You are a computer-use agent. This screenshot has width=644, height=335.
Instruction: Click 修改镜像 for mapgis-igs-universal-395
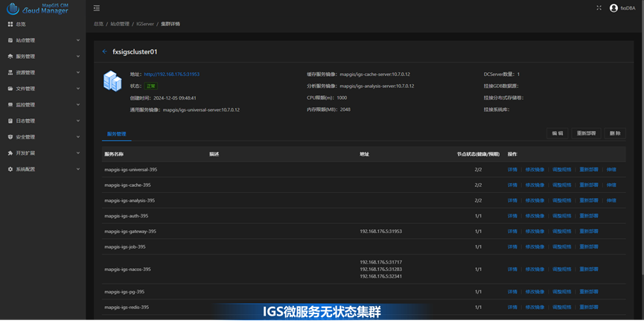pyautogui.click(x=535, y=170)
